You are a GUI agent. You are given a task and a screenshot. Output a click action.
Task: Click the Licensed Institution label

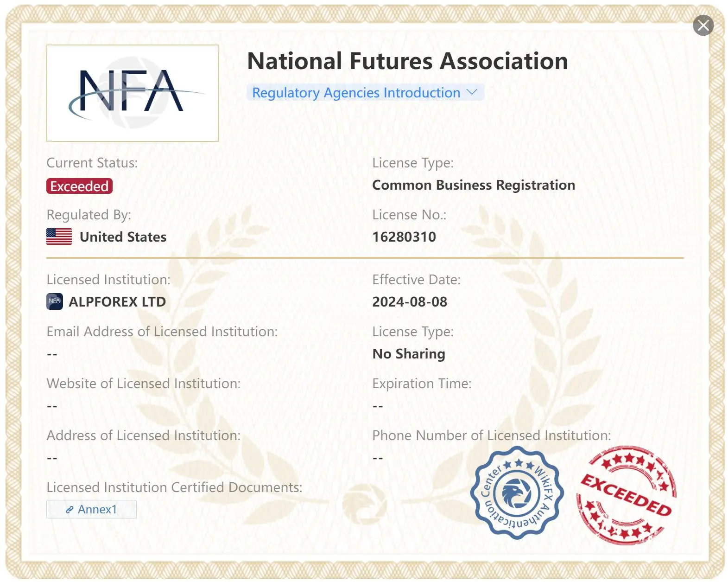pyautogui.click(x=108, y=280)
